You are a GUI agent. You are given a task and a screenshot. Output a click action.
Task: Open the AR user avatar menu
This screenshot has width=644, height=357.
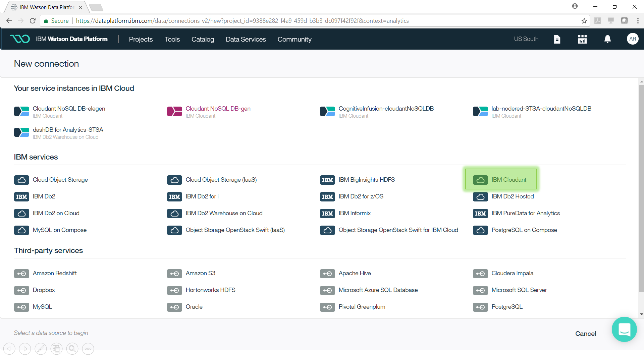(x=633, y=39)
